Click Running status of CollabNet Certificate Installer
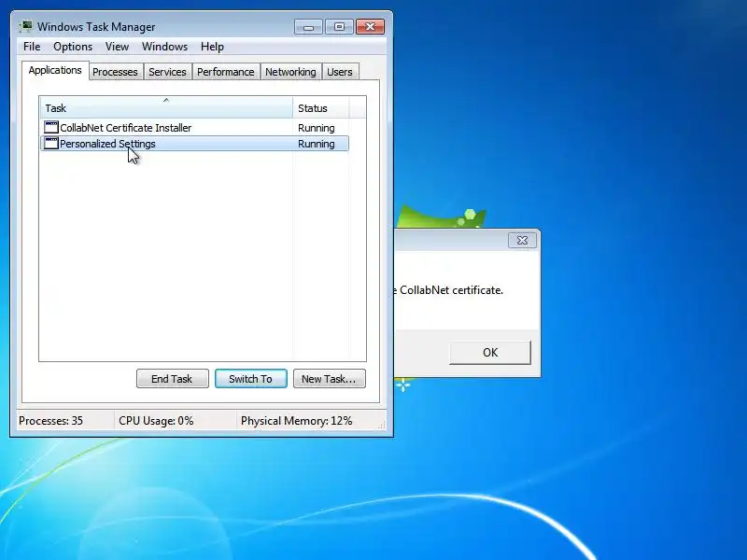This screenshot has width=747, height=560. (317, 128)
